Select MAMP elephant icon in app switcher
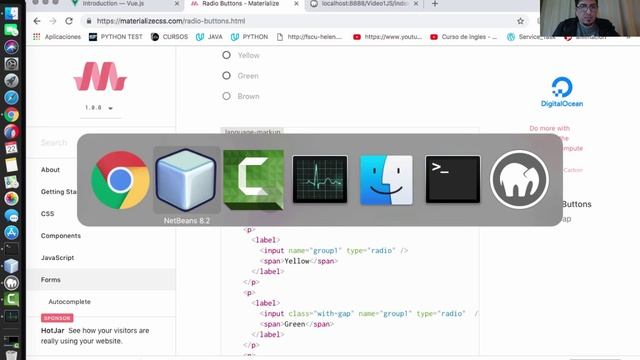 tap(519, 180)
